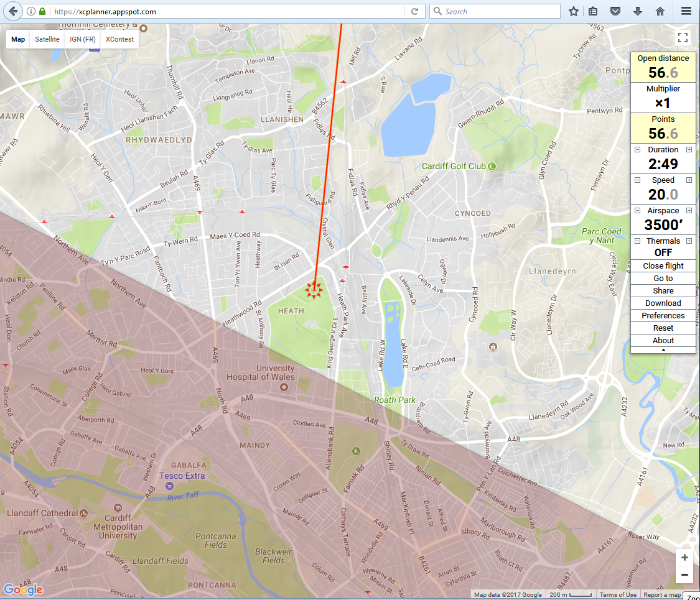
Task: Download the flight route
Action: (x=663, y=303)
